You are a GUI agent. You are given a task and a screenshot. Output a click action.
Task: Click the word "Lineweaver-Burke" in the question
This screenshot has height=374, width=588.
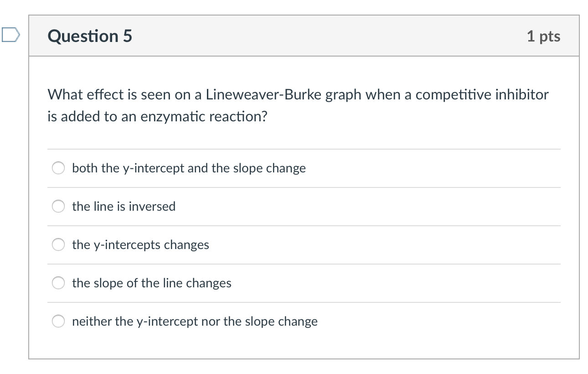263,95
